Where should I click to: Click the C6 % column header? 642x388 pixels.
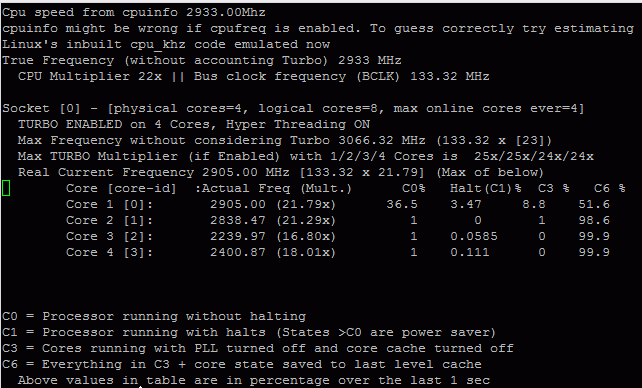tap(610, 188)
